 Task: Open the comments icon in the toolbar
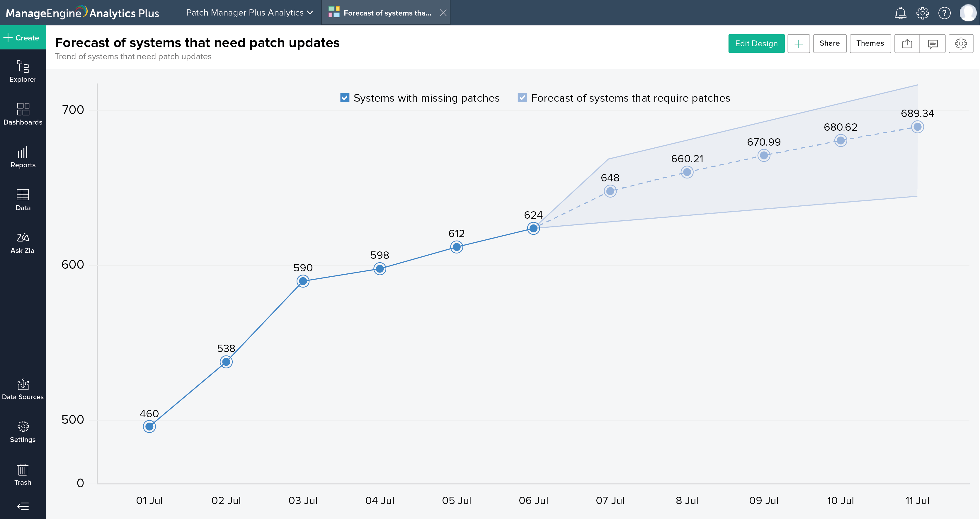[933, 44]
